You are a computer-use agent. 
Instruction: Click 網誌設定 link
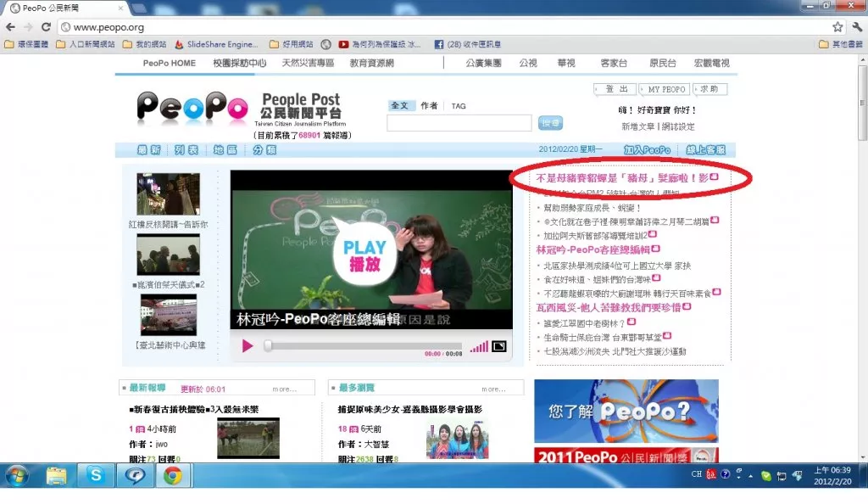678,126
